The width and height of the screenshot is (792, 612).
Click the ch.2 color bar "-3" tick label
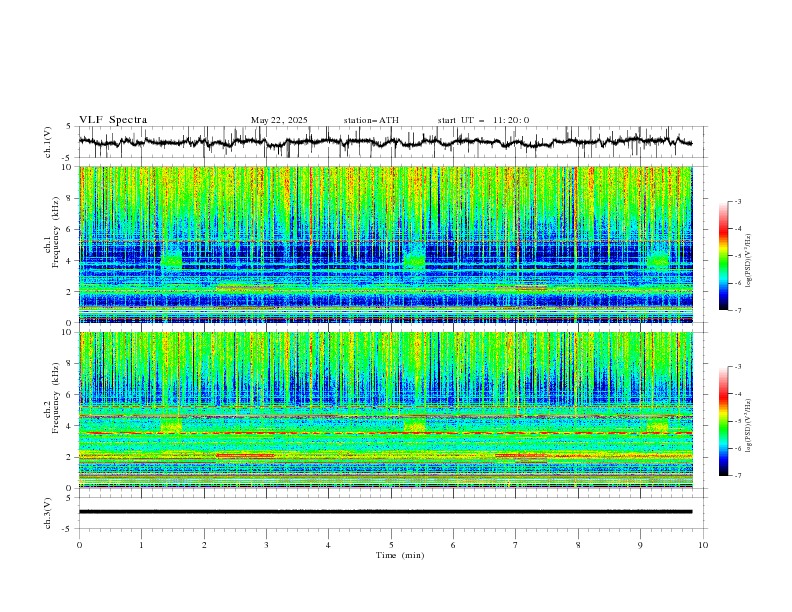point(738,367)
